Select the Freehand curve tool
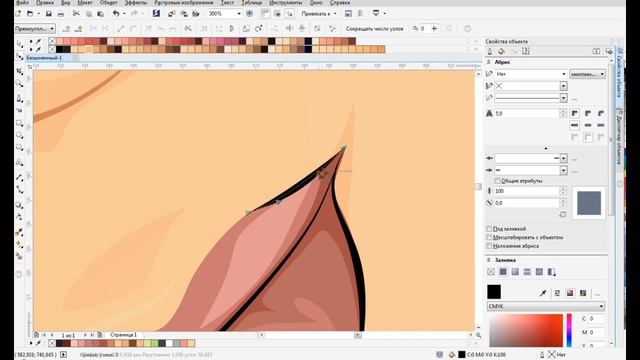 pyautogui.click(x=19, y=98)
